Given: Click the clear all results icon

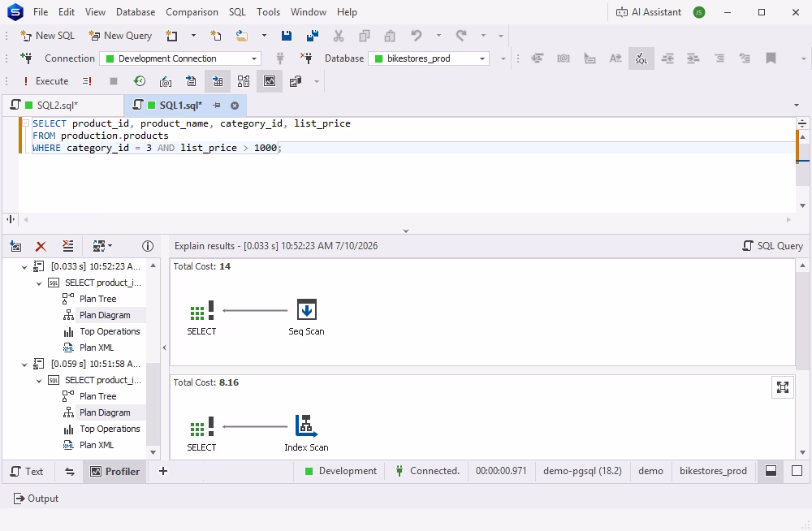Looking at the screenshot, I should tap(68, 246).
